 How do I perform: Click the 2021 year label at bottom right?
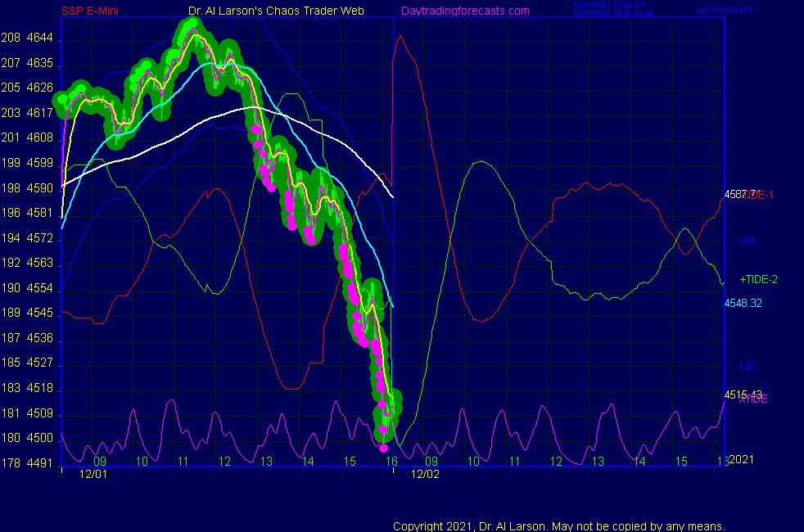[x=743, y=460]
